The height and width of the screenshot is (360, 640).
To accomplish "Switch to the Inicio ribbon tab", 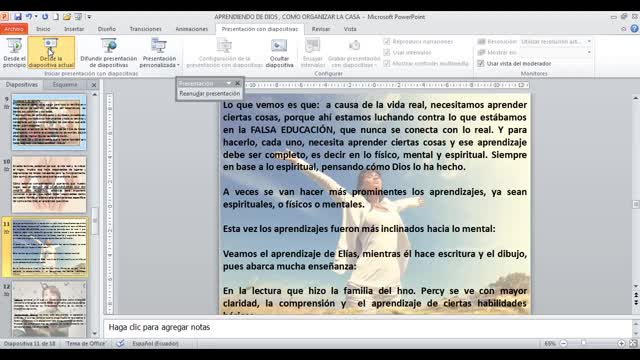I will 43,29.
